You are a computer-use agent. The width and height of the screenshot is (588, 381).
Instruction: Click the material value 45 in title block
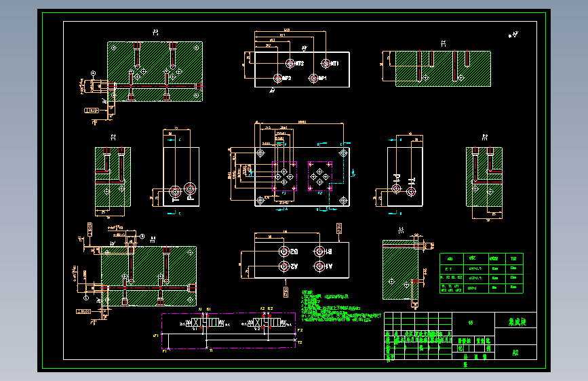tap(471, 323)
